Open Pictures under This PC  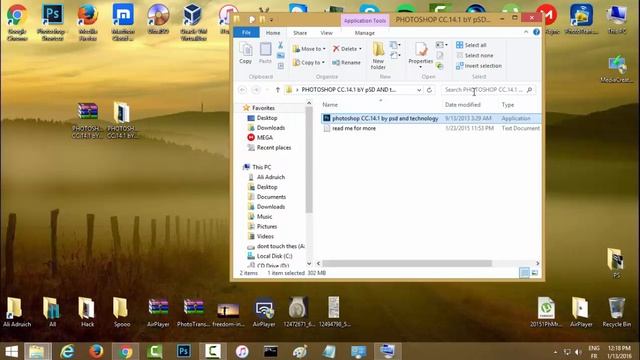coord(262,227)
